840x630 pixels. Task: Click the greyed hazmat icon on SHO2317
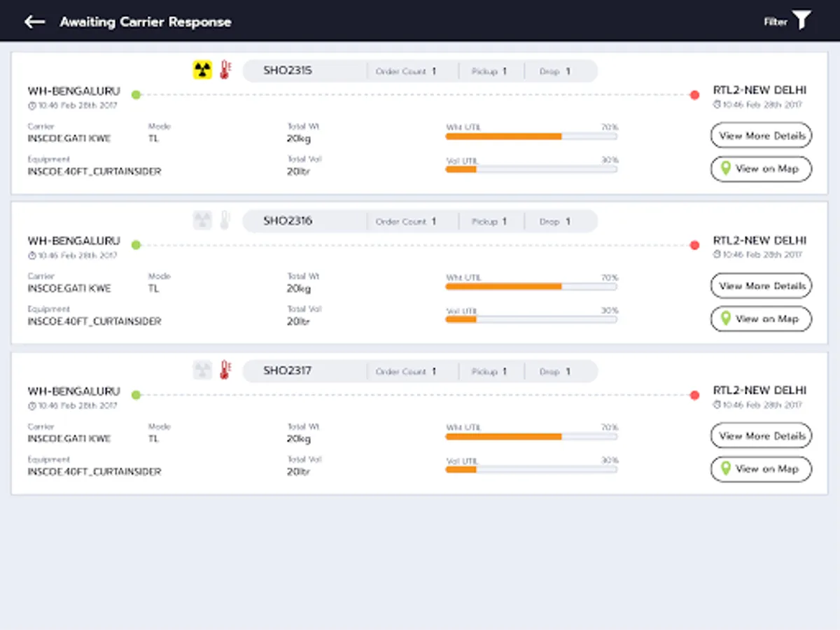tap(202, 370)
